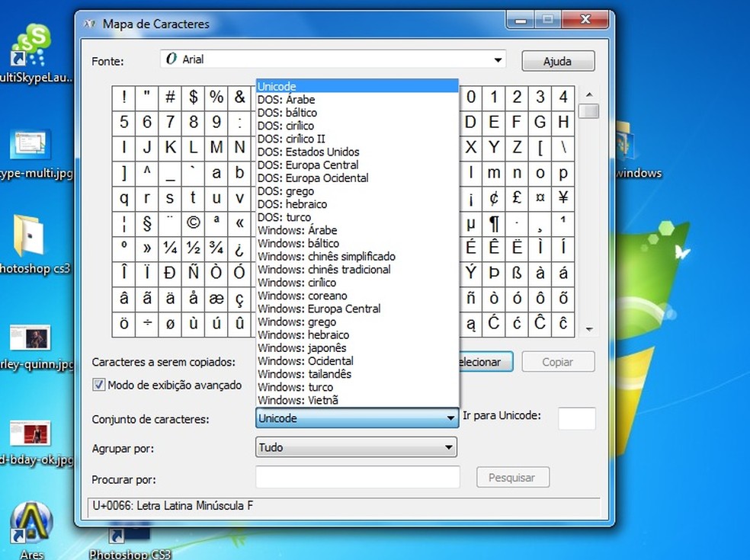Screen dimensions: 750x560
Task: Pick Windows: turco option
Action: [x=357, y=387]
